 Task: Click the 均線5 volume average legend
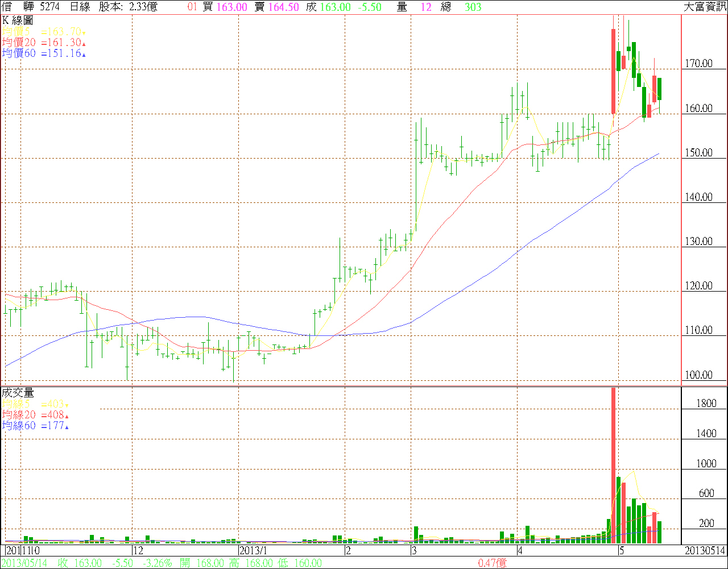point(35,404)
